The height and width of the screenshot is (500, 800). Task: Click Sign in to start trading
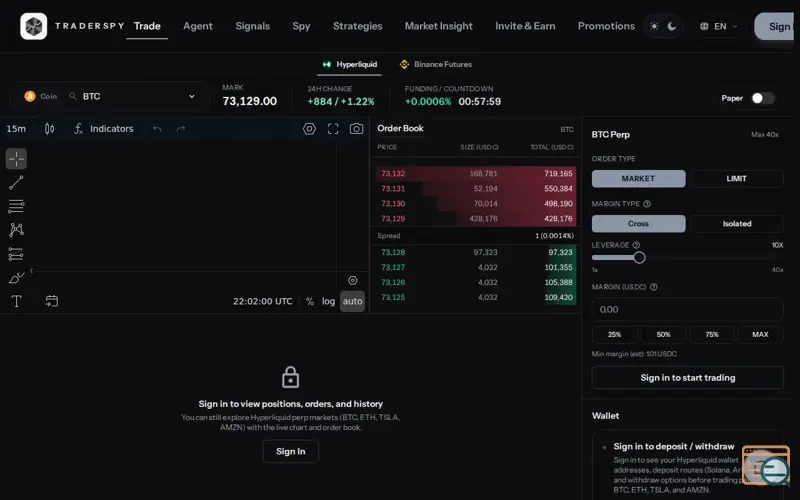coord(688,378)
